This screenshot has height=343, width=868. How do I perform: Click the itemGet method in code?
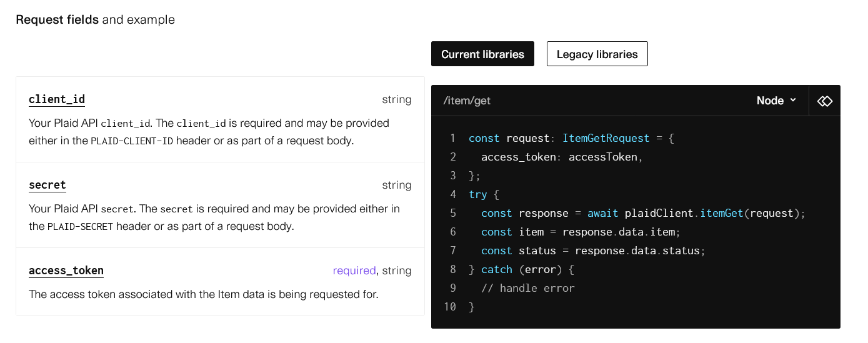click(x=721, y=213)
